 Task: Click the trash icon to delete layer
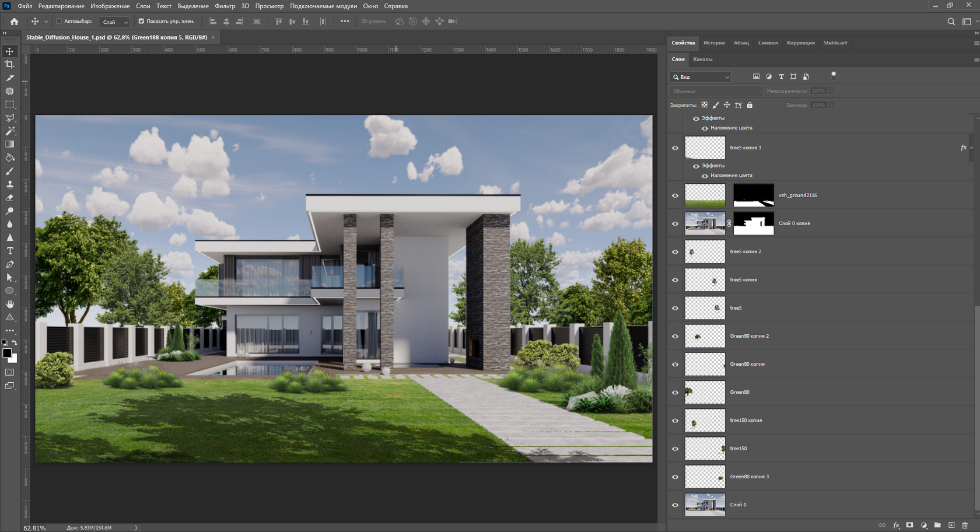coord(965,525)
